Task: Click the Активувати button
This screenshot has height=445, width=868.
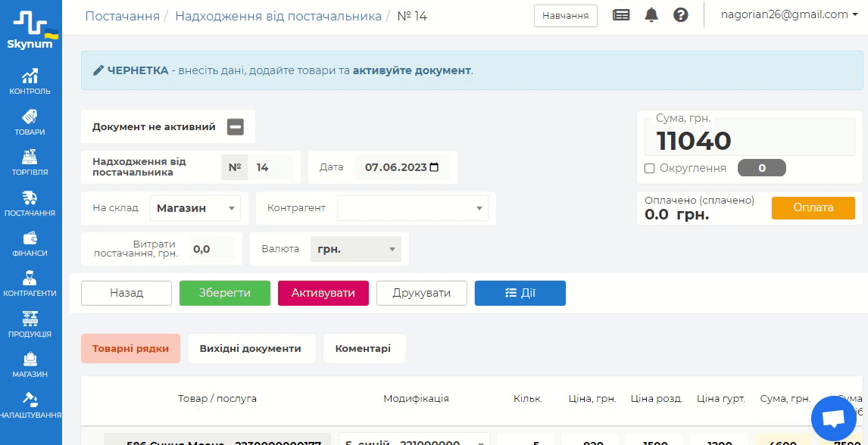Action: click(323, 293)
